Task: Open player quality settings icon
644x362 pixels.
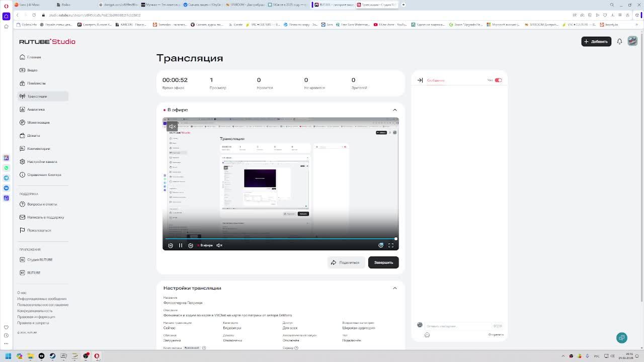Action: tap(381, 245)
